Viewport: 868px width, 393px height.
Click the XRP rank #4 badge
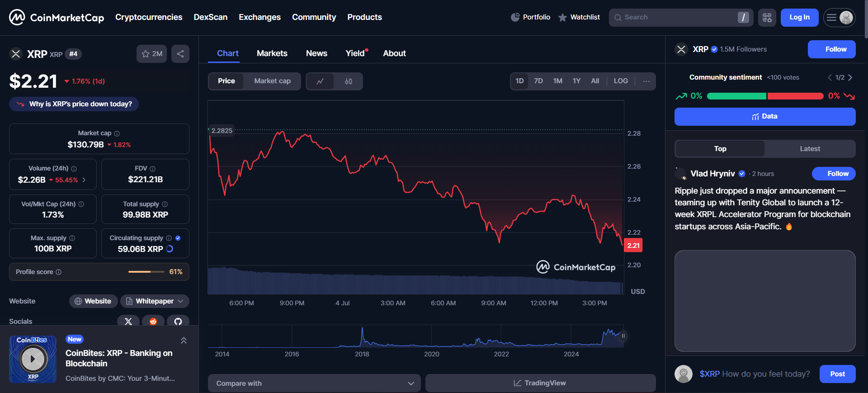click(73, 54)
